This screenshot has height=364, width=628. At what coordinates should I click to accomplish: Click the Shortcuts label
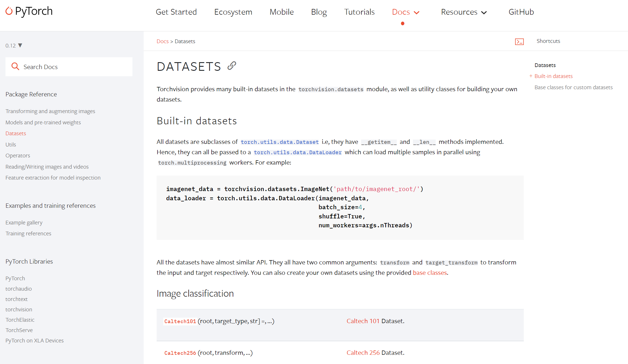[548, 41]
